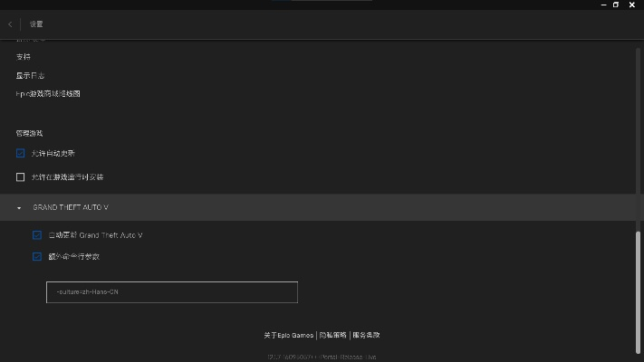This screenshot has width=644, height=362.
Task: Enable 允许在游戏运行时安装 checkbox
Action: pyautogui.click(x=21, y=177)
